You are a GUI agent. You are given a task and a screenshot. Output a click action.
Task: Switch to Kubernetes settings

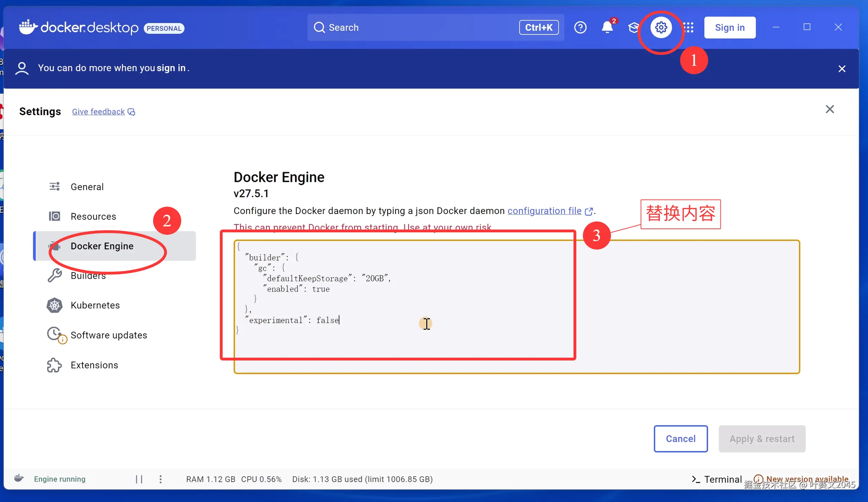pyautogui.click(x=95, y=305)
